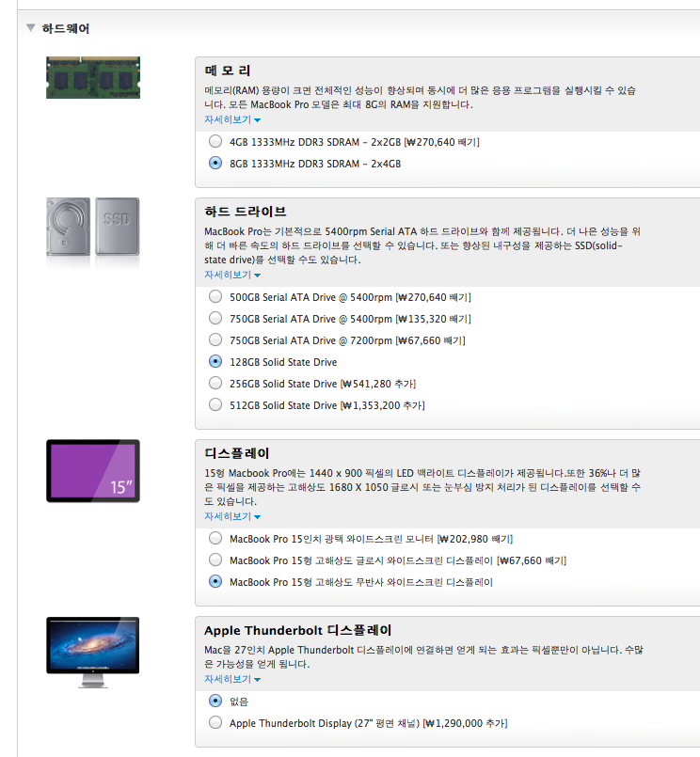Choose 750GB Serial ATA 7200rpm drive
700x757 pixels.
(x=215, y=339)
